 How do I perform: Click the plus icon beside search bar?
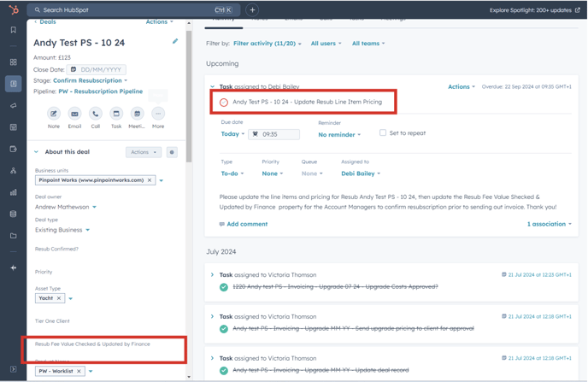252,10
